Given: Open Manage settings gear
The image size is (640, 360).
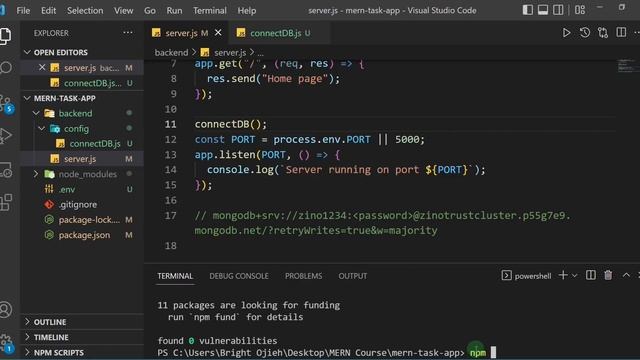Looking at the screenshot, I should point(6,343).
